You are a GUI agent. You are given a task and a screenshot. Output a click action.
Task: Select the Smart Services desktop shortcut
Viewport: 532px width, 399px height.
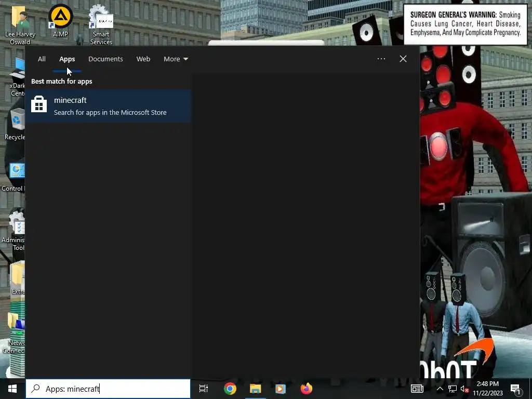pos(101,25)
